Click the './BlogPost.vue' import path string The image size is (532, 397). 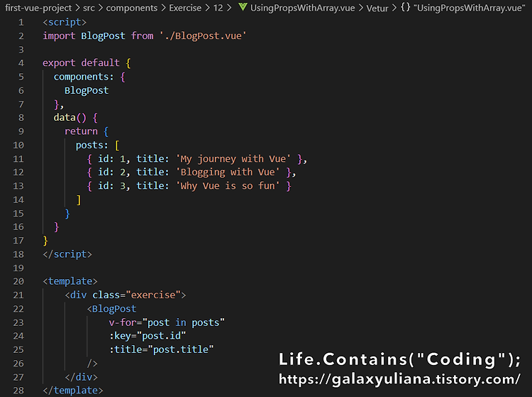[203, 36]
